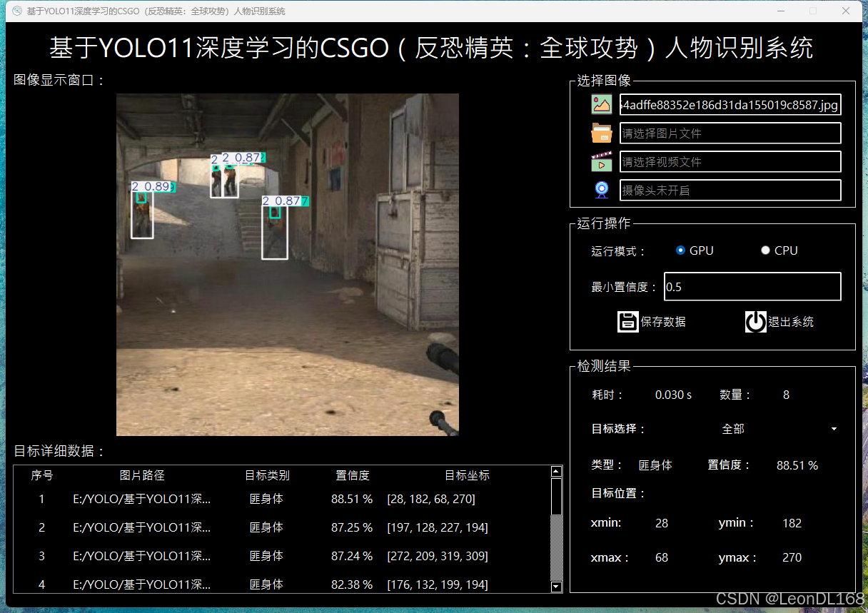Screen dimensions: 868x613
Task: Click the detection count value 8
Action: tap(786, 395)
